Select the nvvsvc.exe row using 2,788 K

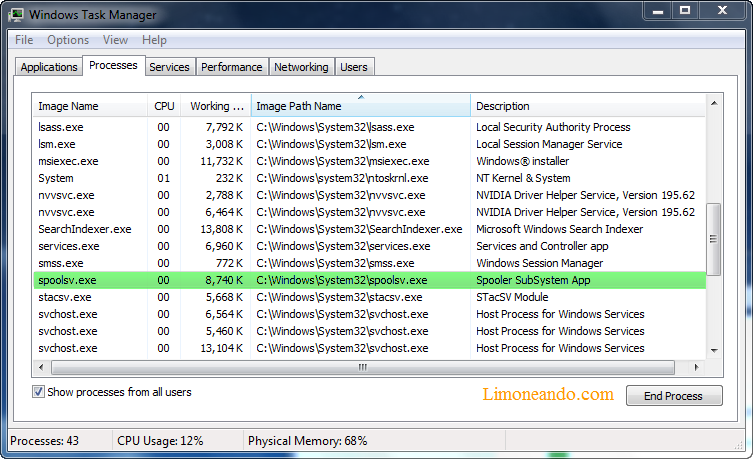coord(369,195)
